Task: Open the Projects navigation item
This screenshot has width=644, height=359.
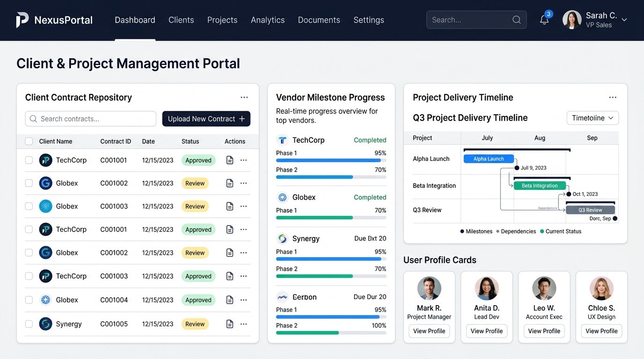Action: tap(222, 20)
